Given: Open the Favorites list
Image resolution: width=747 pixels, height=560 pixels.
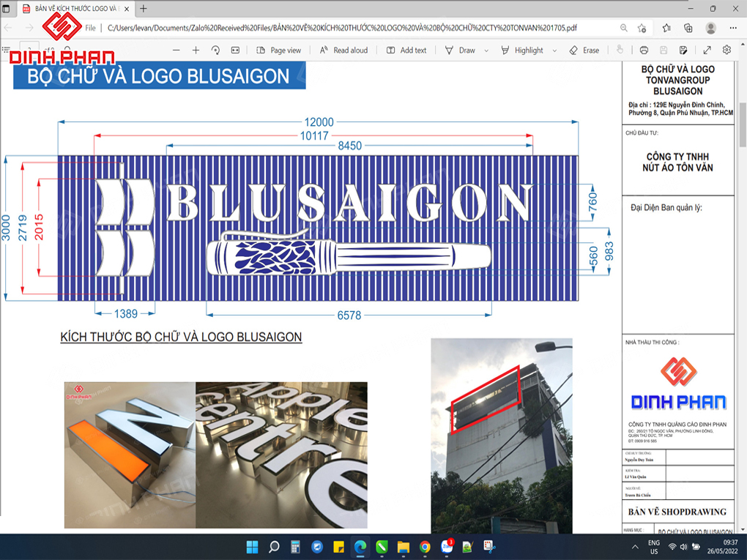Looking at the screenshot, I should tap(666, 28).
